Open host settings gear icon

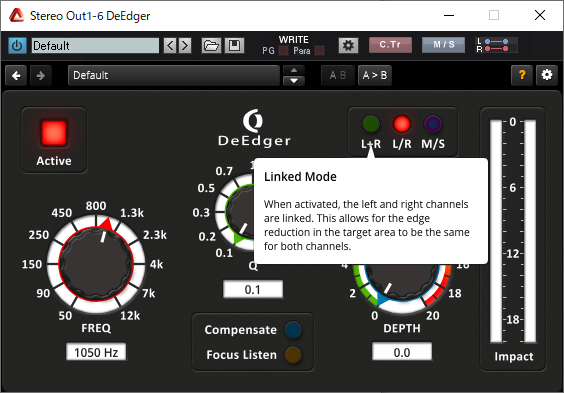pos(348,45)
